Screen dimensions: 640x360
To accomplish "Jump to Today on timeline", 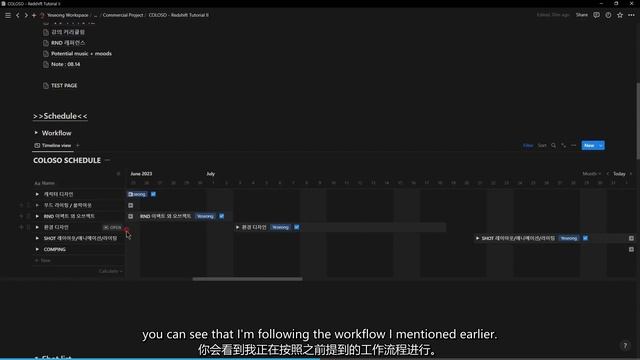I will tap(619, 174).
